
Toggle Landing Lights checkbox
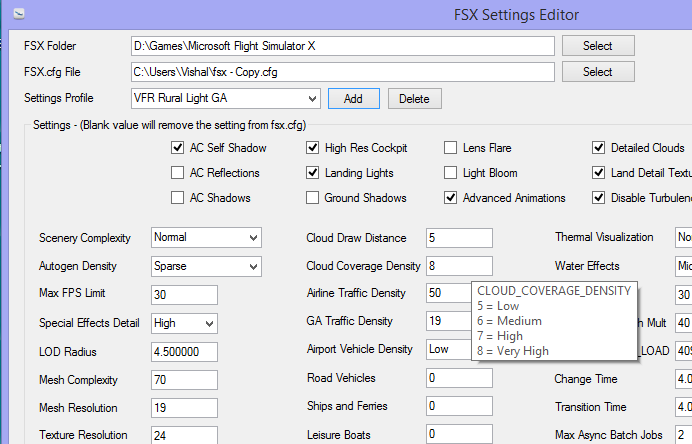coord(312,173)
